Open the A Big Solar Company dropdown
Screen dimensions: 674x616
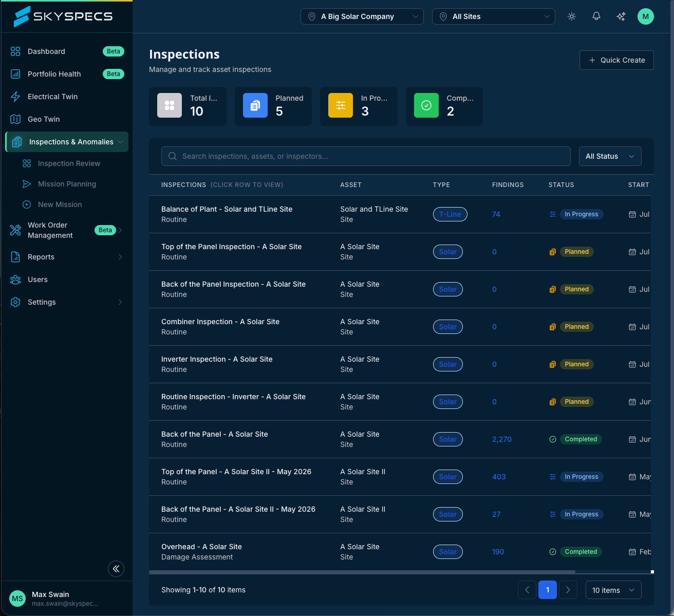click(x=362, y=16)
